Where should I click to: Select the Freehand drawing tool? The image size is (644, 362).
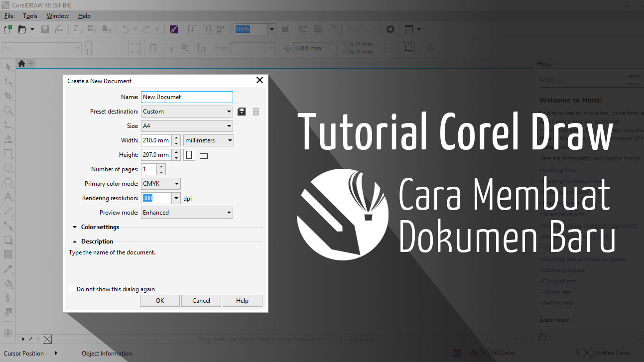8,124
